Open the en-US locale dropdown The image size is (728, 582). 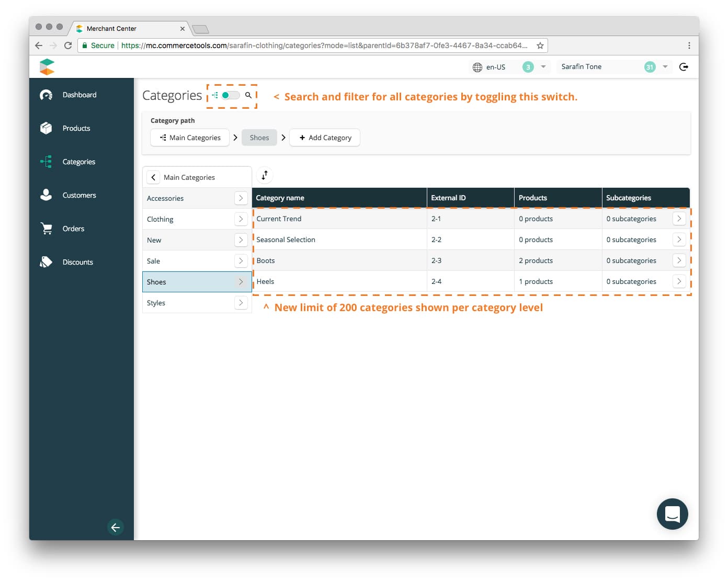click(x=543, y=67)
